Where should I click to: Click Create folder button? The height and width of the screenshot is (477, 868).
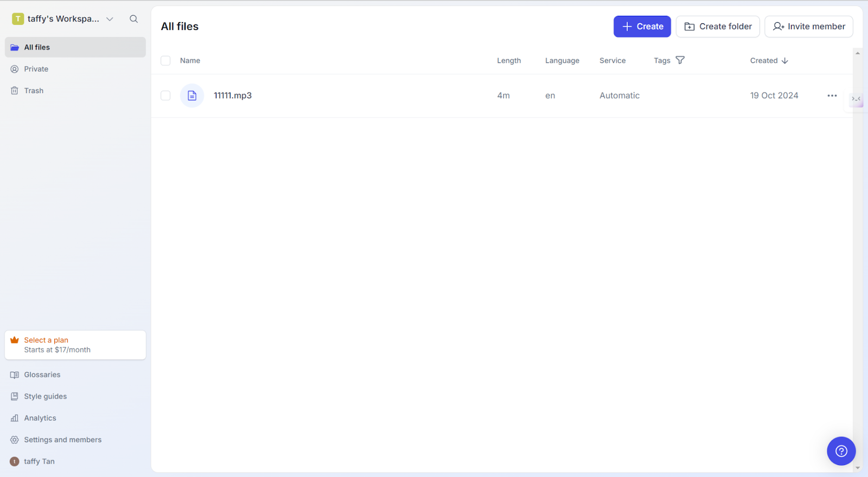click(718, 27)
